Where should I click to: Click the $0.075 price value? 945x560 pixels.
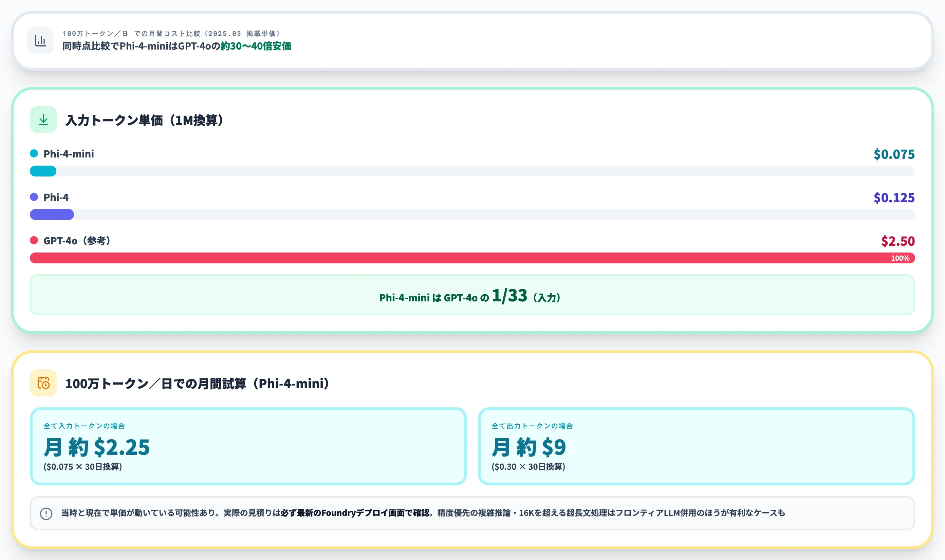[x=894, y=154]
